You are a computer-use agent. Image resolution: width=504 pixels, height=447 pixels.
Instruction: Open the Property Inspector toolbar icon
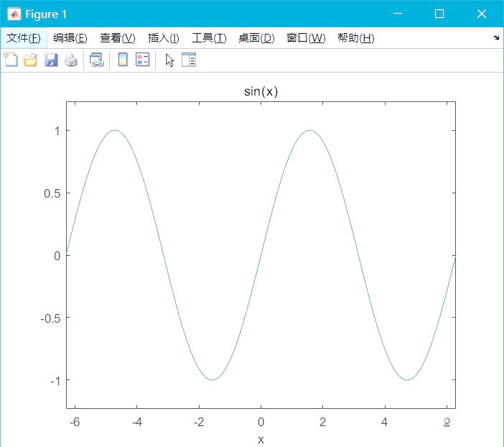coord(189,60)
